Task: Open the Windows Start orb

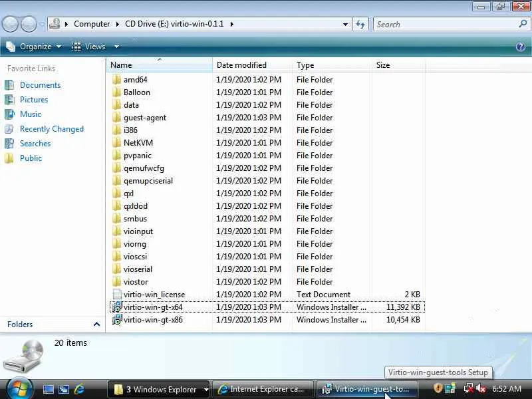Action: 19,388
